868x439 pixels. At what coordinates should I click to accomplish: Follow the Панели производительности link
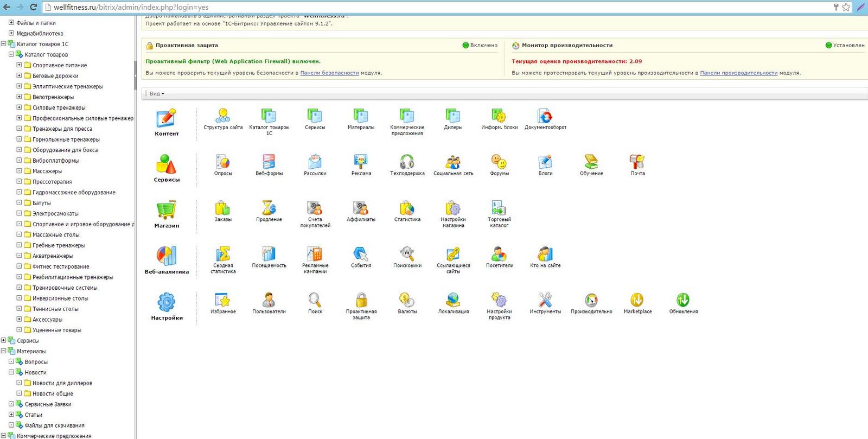point(738,73)
